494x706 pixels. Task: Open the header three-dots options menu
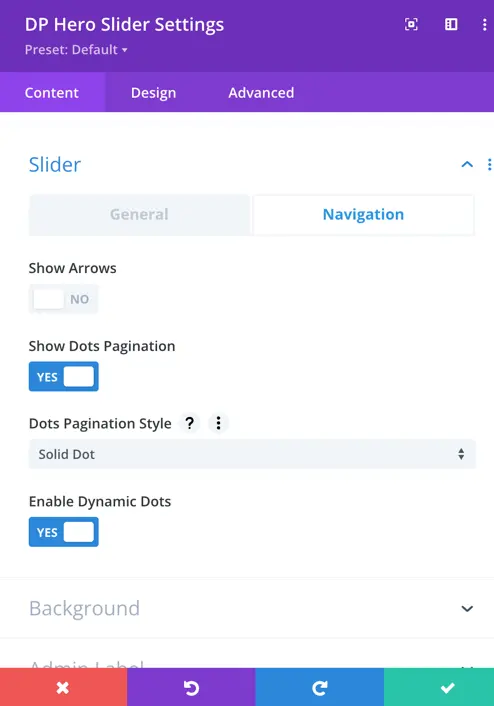pyautogui.click(x=485, y=24)
